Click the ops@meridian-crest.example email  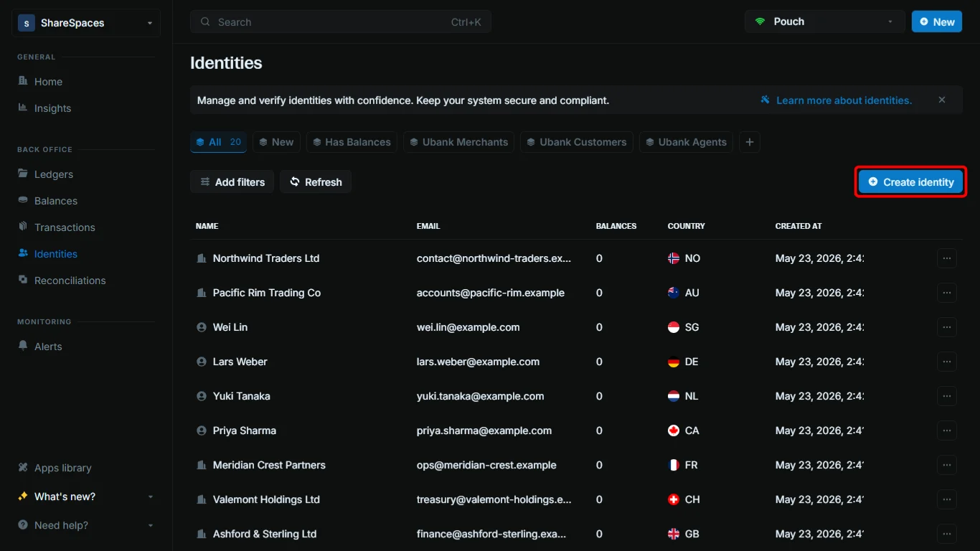(486, 465)
